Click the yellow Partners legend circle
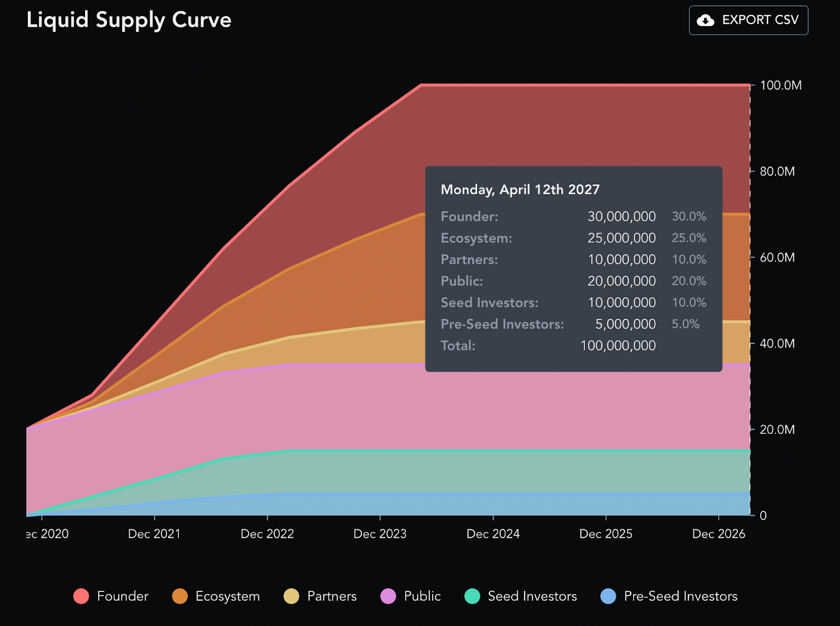Viewport: 840px width, 626px height. pos(291,596)
